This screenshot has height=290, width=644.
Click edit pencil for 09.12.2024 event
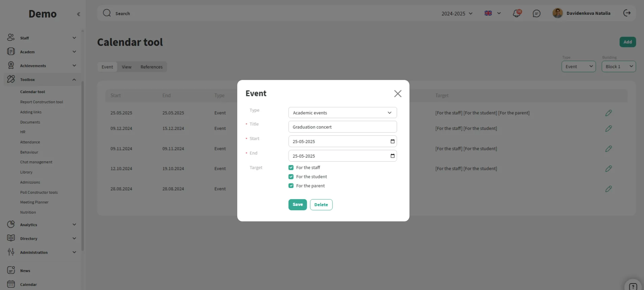point(608,129)
